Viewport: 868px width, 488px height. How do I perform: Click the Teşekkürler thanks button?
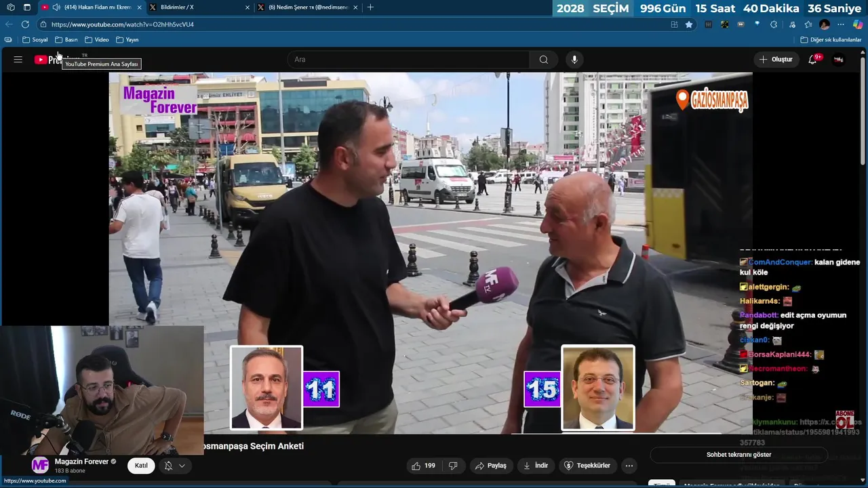tap(587, 466)
